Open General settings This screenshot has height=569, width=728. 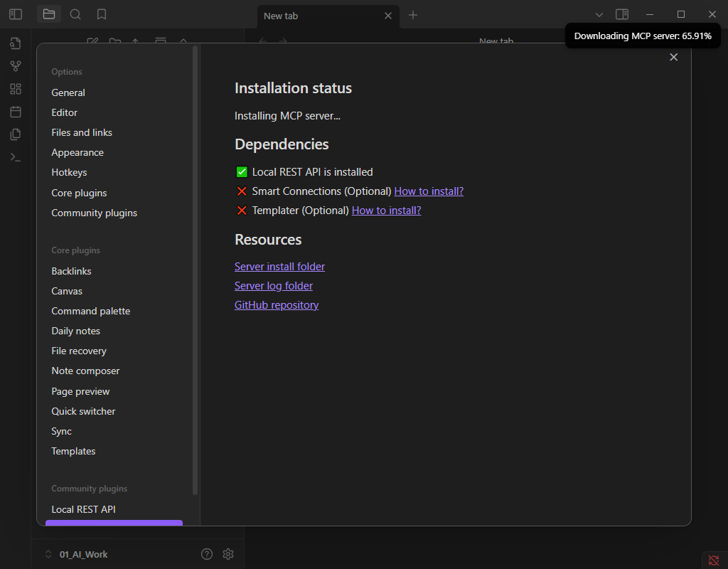pyautogui.click(x=68, y=92)
